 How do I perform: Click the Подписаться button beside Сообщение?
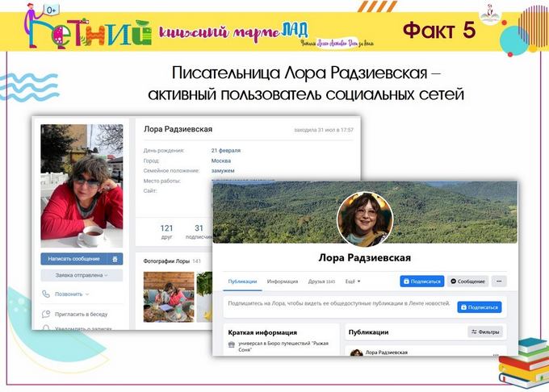click(x=422, y=281)
